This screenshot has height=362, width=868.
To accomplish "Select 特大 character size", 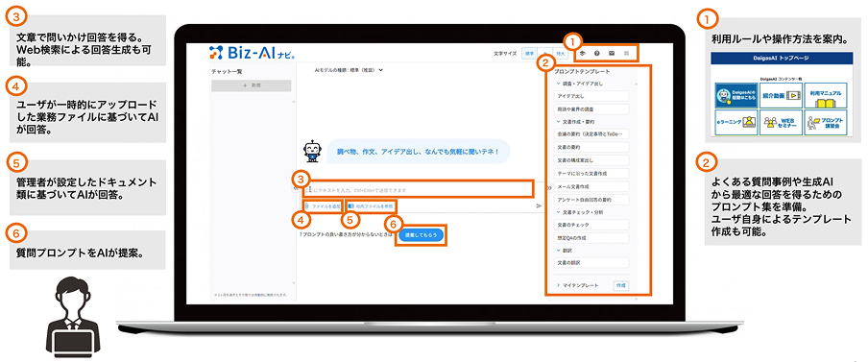I will [560, 54].
